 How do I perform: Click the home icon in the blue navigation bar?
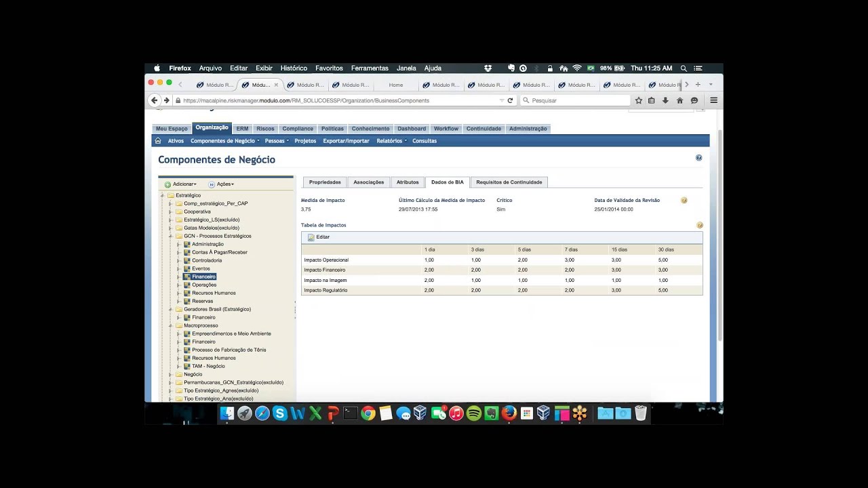[x=158, y=141]
